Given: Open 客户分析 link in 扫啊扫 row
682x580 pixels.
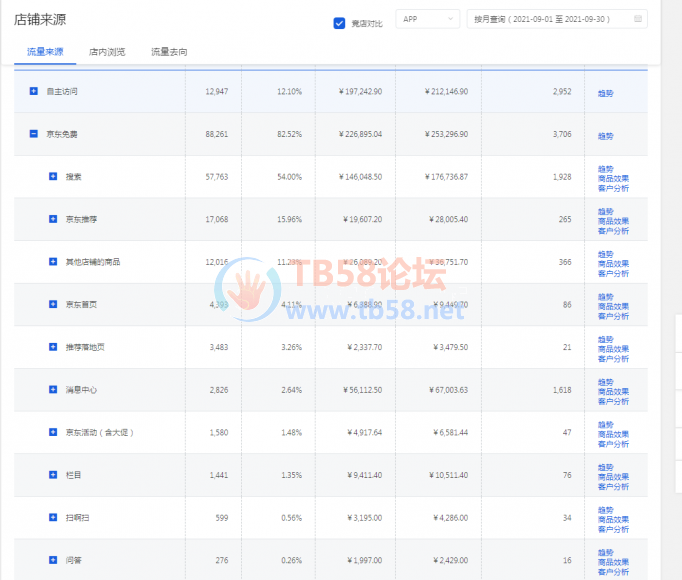Looking at the screenshot, I should click(x=613, y=529).
